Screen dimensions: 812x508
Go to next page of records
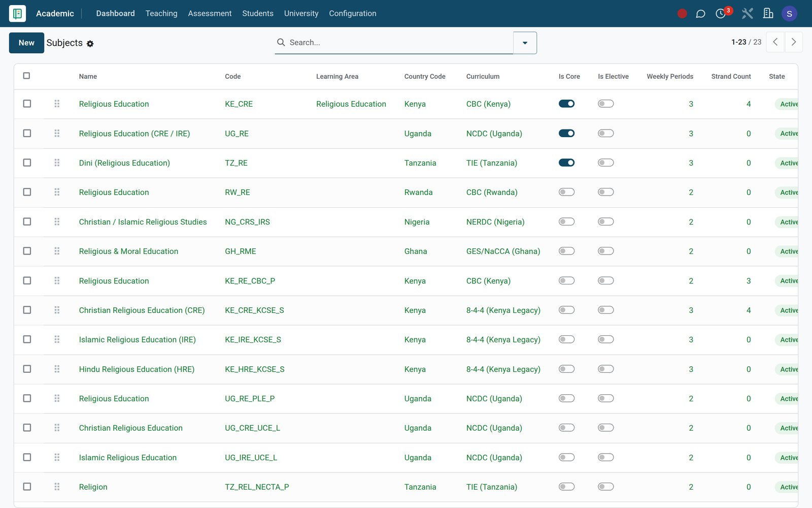(794, 42)
